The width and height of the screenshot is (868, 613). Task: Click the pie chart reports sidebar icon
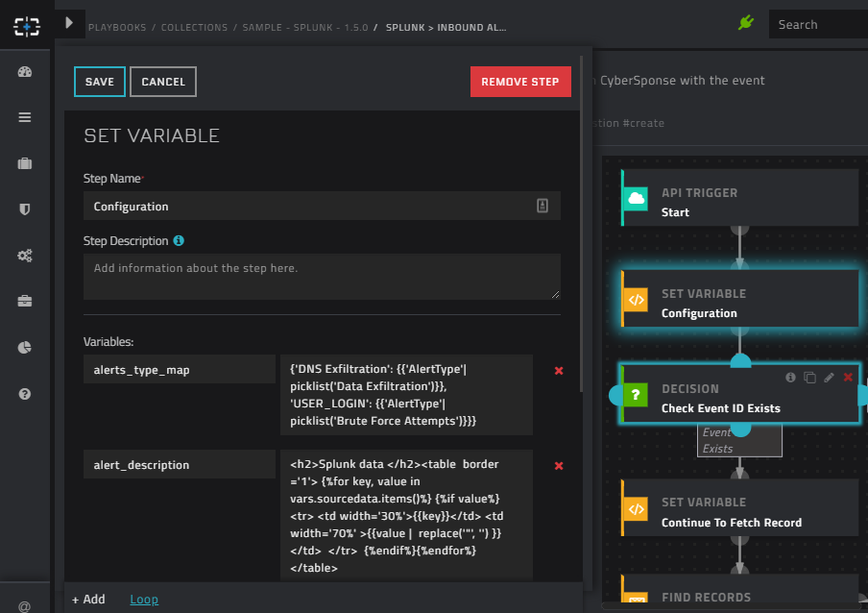click(x=25, y=347)
